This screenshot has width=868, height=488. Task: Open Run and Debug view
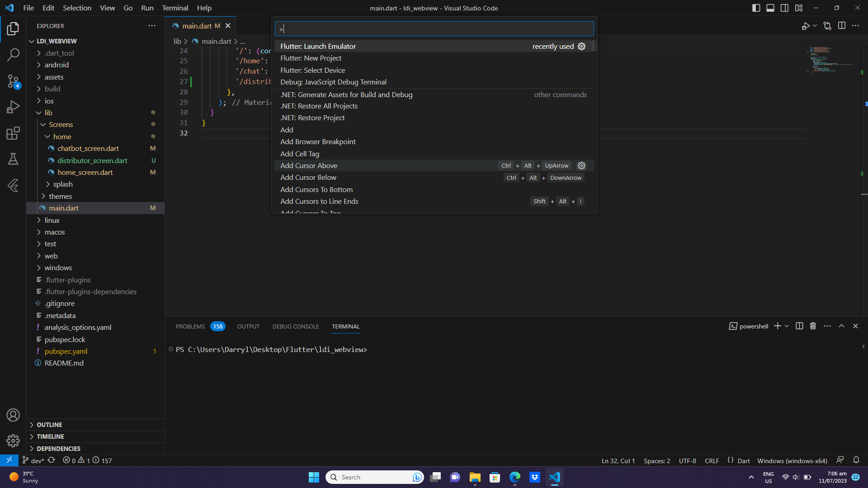[13, 107]
